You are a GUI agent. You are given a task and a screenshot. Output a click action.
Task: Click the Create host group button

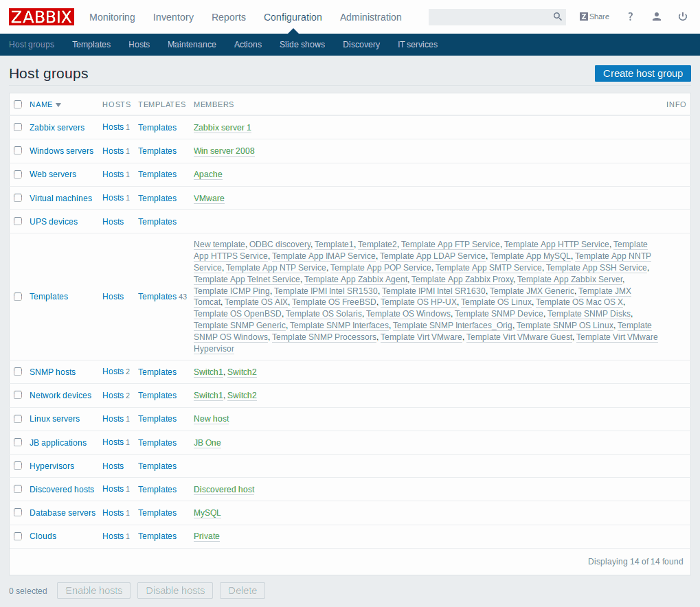point(642,73)
